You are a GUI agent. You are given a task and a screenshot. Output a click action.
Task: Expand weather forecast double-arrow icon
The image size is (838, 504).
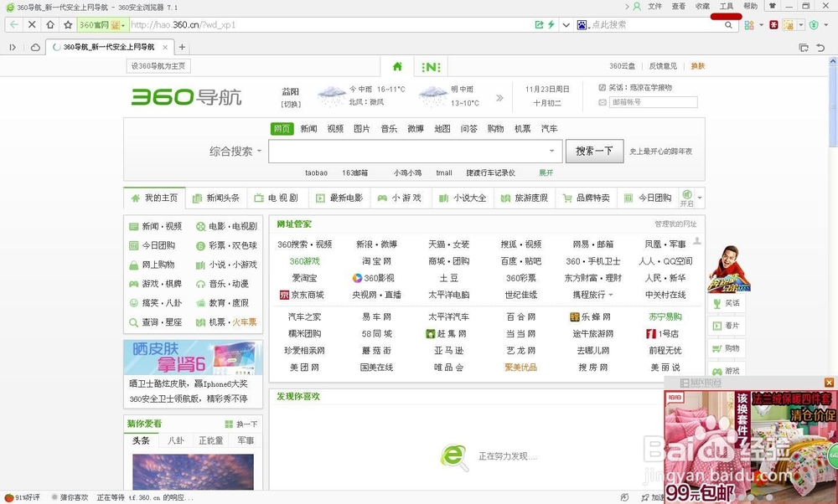tap(499, 98)
